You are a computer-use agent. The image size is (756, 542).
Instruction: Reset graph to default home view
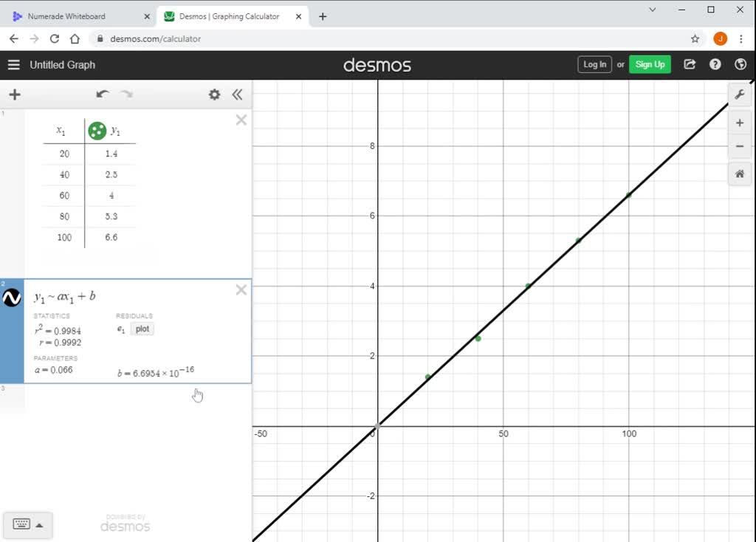point(739,174)
